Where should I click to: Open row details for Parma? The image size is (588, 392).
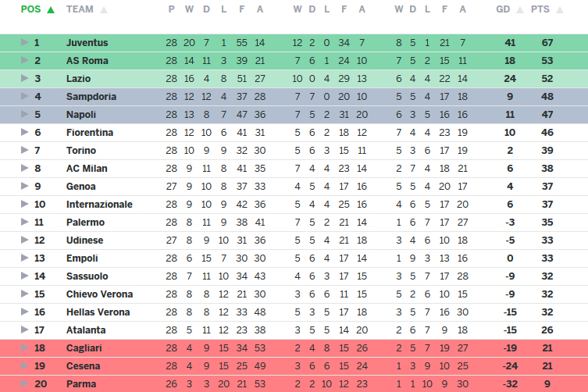pos(24,383)
